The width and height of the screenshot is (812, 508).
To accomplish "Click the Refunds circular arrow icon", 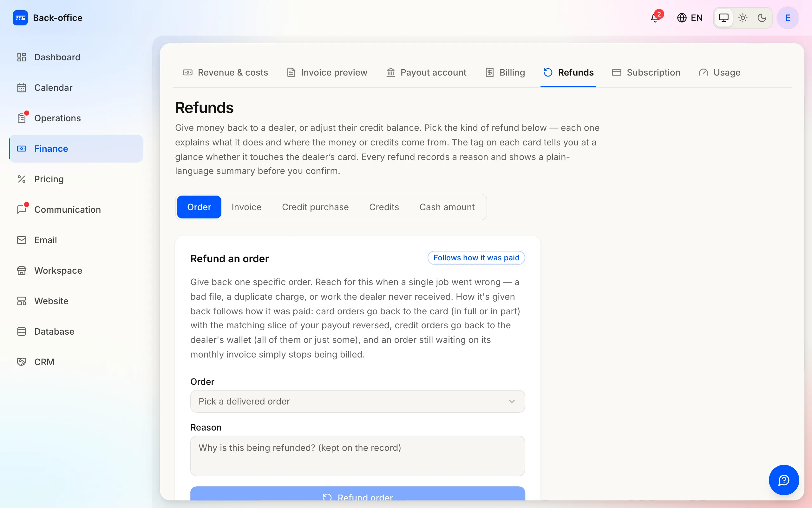I will click(548, 73).
